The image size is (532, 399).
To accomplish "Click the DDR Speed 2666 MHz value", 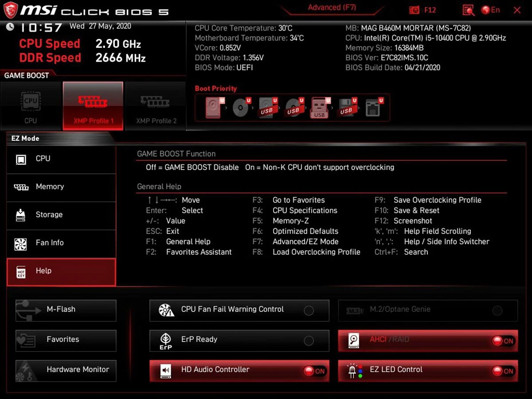I will click(x=121, y=58).
